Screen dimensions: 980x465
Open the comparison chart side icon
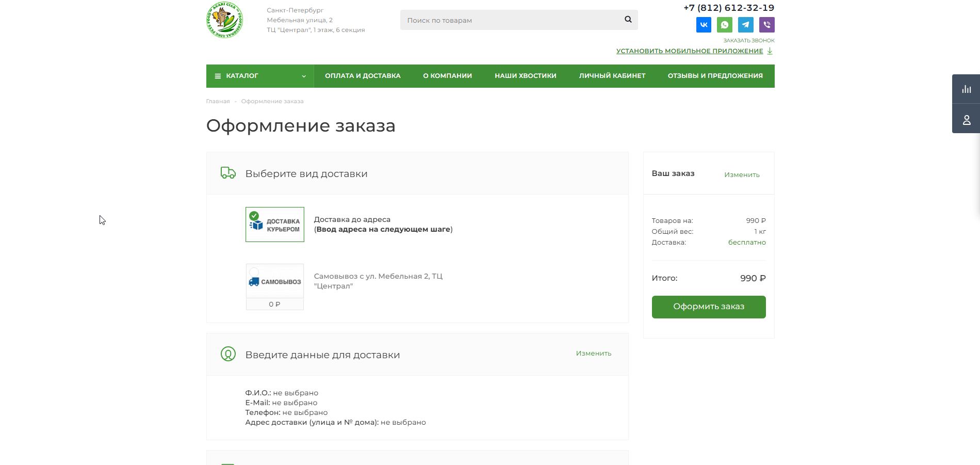point(966,89)
